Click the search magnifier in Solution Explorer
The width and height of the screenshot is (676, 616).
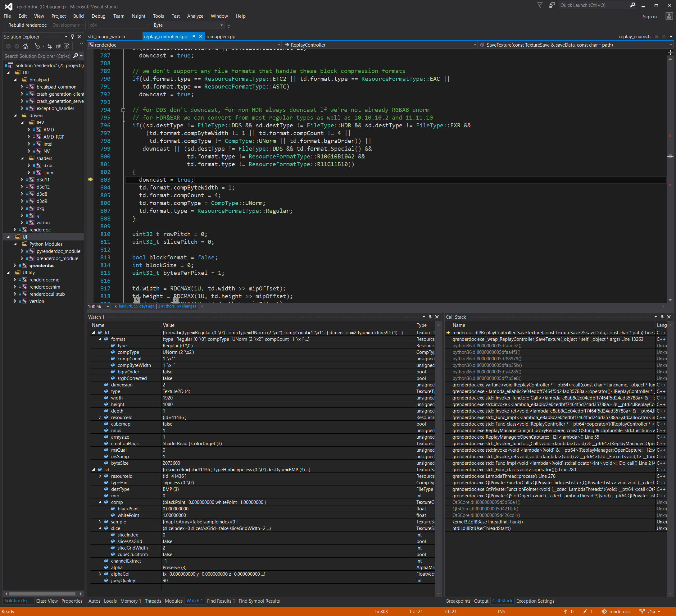76,56
